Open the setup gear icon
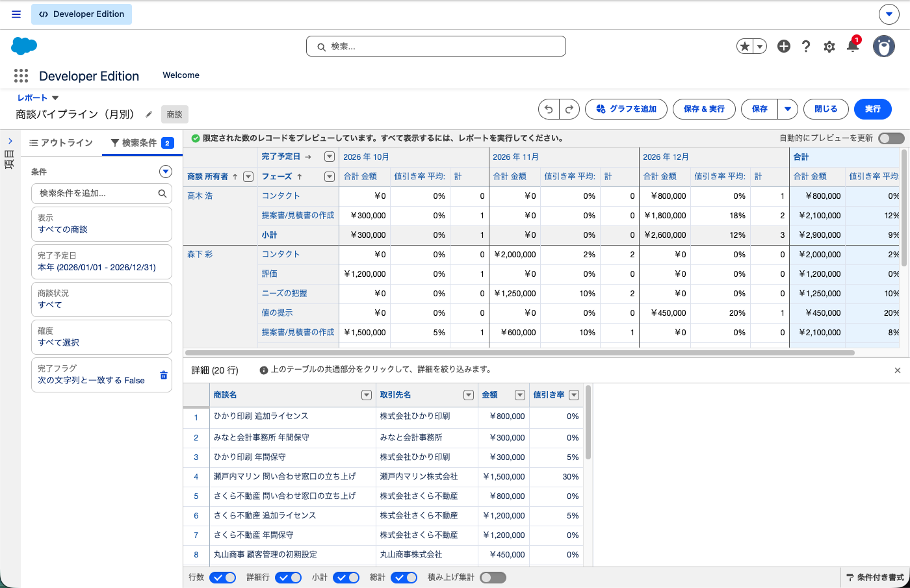Viewport: 910px width, 588px height. click(829, 46)
